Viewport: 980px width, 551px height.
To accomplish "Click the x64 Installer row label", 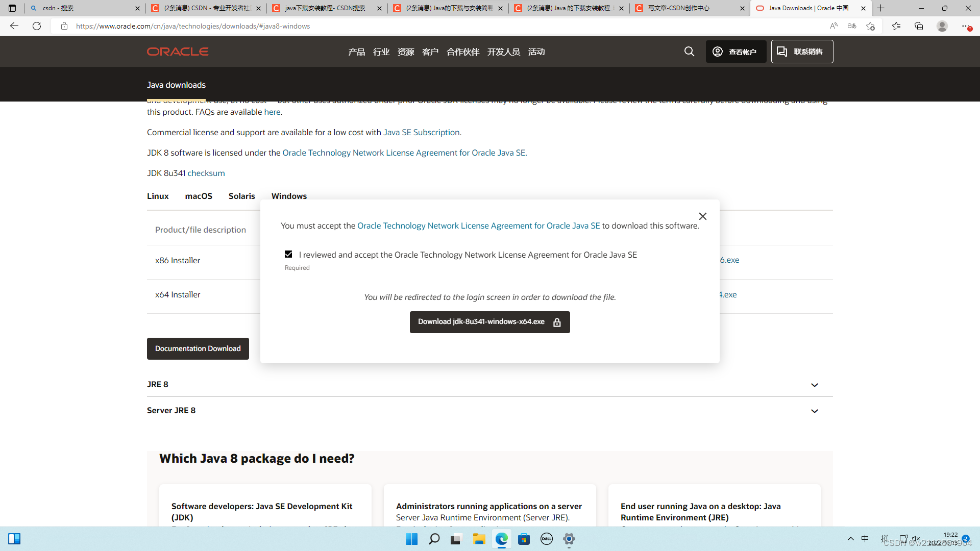I will pos(178,294).
